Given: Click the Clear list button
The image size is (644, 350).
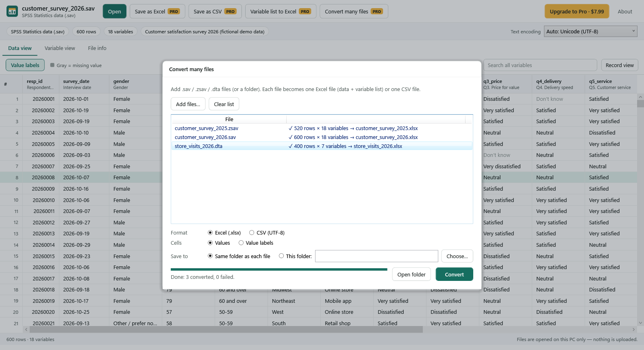Looking at the screenshot, I should (224, 104).
